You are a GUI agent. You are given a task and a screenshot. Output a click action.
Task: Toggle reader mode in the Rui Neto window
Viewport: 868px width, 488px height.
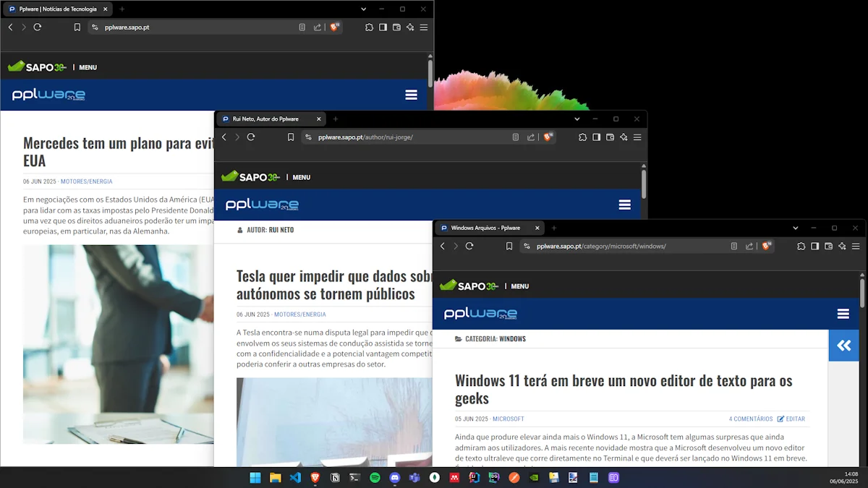click(x=515, y=137)
